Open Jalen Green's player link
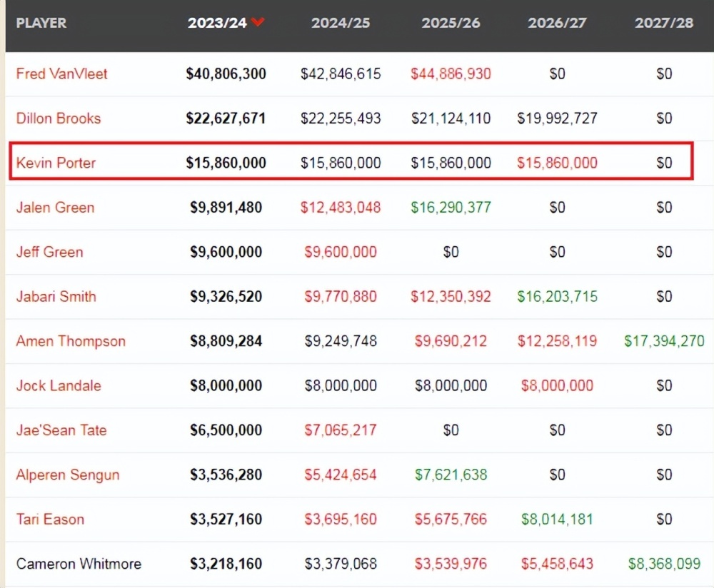The width and height of the screenshot is (714, 588). click(x=55, y=208)
